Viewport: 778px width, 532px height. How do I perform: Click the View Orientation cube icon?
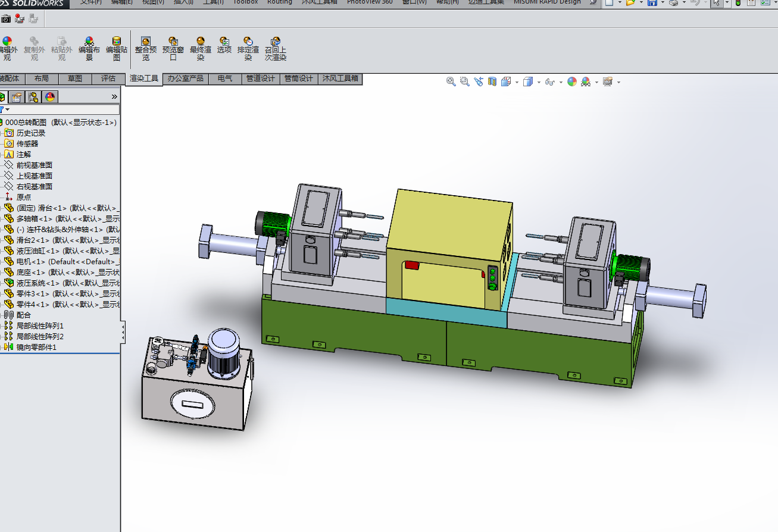point(506,82)
